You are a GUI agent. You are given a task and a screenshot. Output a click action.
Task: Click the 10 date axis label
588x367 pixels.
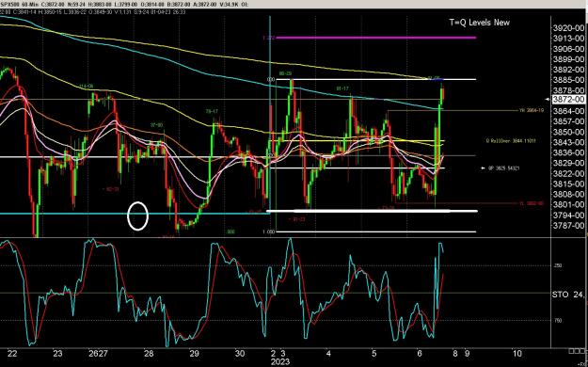coord(516,353)
